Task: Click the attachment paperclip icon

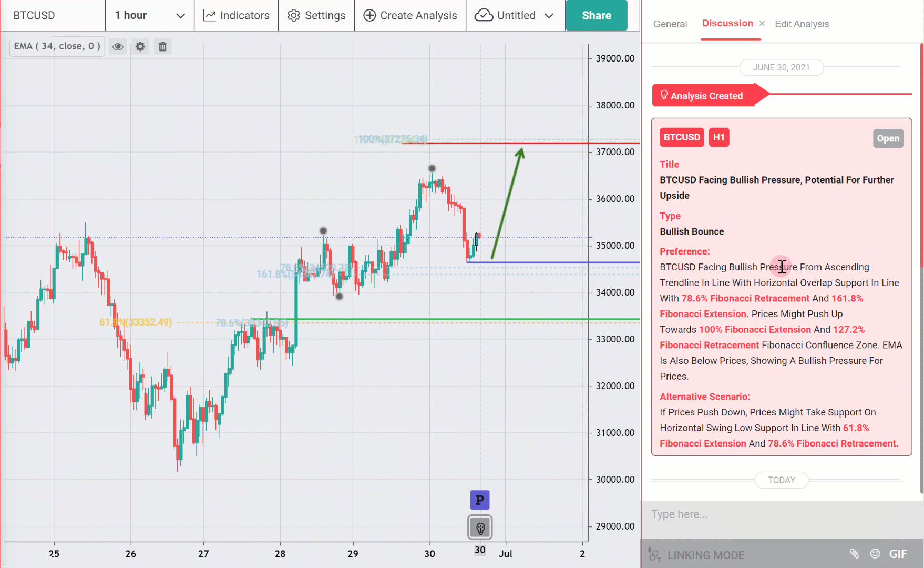Action: click(x=854, y=553)
